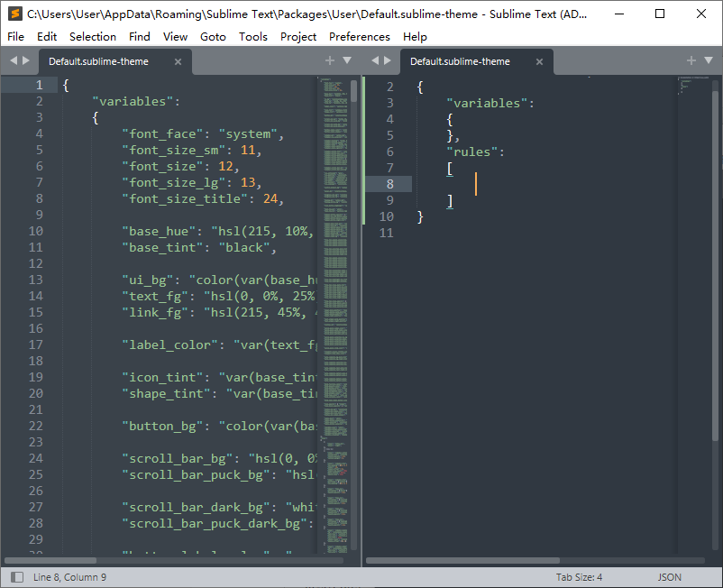Click the Sublime Text icon in title bar
This screenshot has height=588, width=723.
pyautogui.click(x=13, y=14)
